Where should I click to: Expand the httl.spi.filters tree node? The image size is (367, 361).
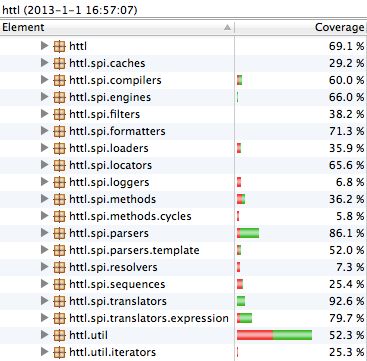click(x=44, y=114)
